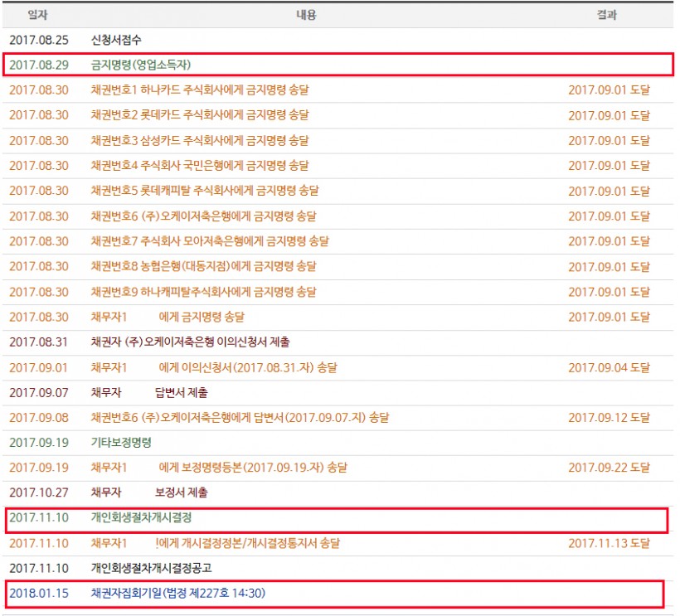Open the 채권번호8 농협은행(대동지점) 송달 row

338,267
